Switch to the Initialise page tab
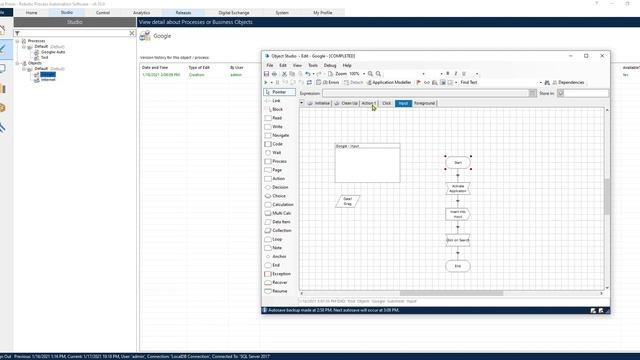 point(319,103)
